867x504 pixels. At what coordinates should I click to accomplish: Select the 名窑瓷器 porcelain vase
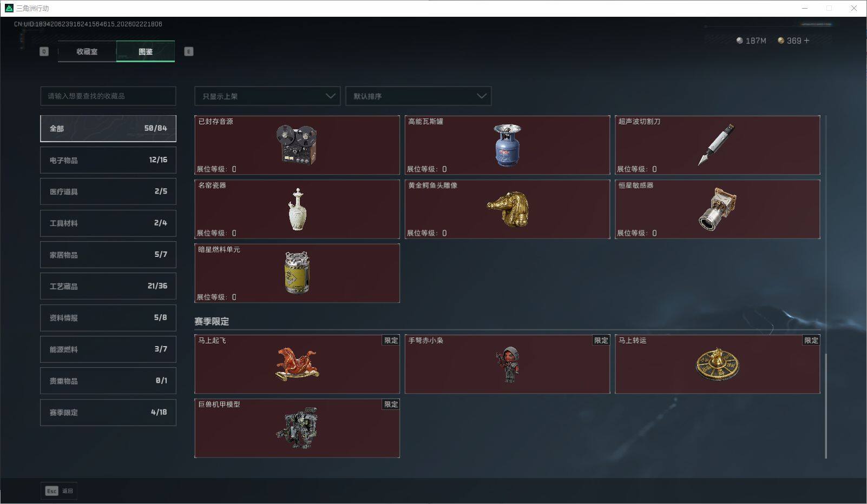297,209
